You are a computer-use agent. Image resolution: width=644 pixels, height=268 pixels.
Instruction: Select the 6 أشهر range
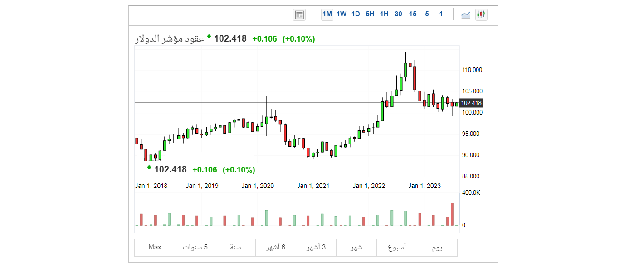[x=276, y=247]
